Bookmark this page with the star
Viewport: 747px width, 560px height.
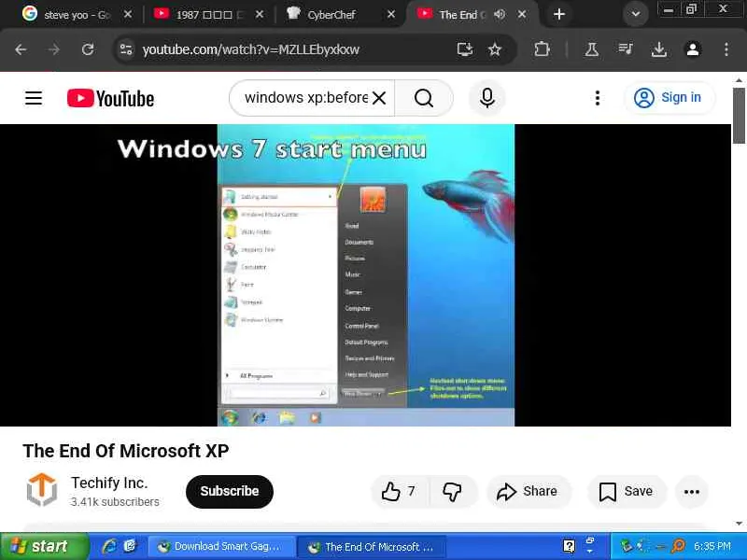[x=495, y=49]
